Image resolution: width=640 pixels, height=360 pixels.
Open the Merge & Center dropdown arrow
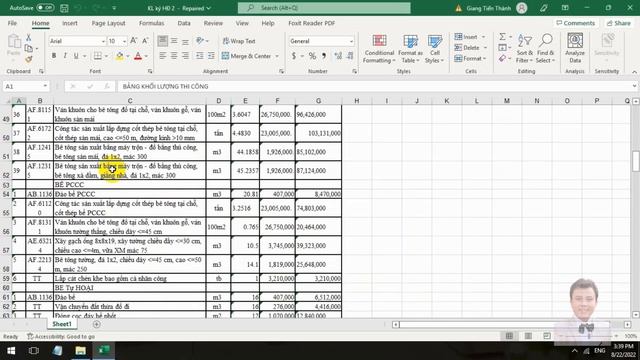tap(277, 56)
